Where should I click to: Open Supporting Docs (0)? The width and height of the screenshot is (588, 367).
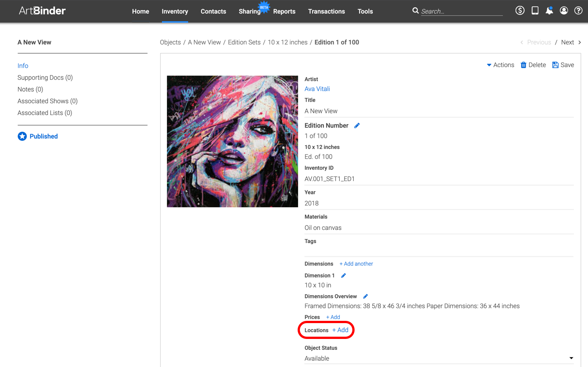(45, 77)
